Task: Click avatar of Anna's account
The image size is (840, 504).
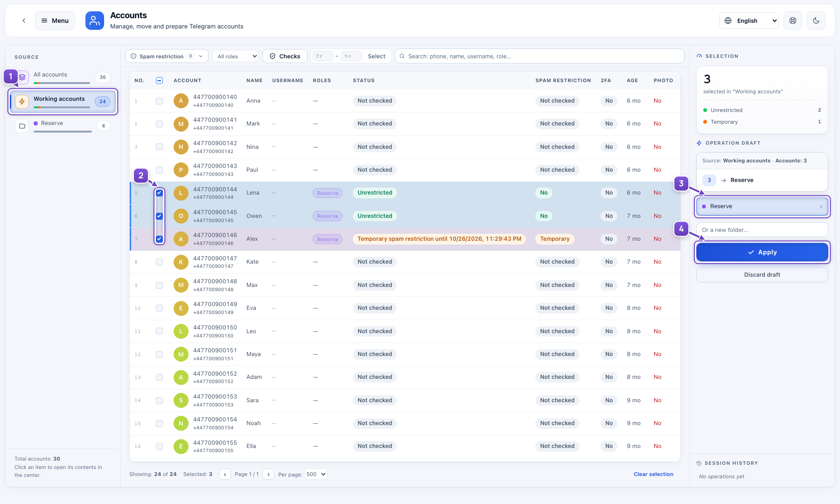Action: (x=181, y=101)
